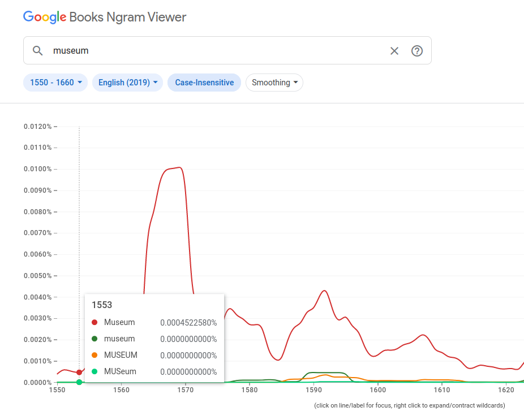Screen dimensions: 524x420
Task: Click the Google Books Ngram Viewer logo
Action: 105,17
